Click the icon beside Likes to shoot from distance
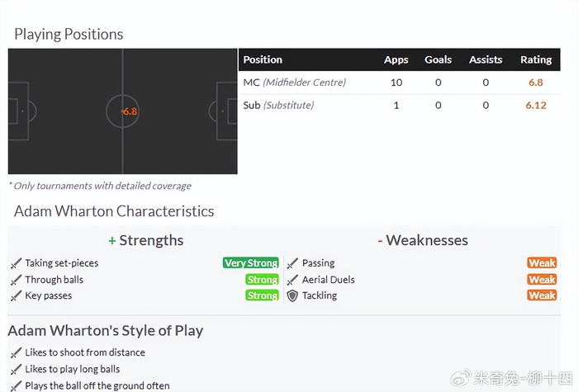This screenshot has width=578, height=392. pyautogui.click(x=16, y=352)
